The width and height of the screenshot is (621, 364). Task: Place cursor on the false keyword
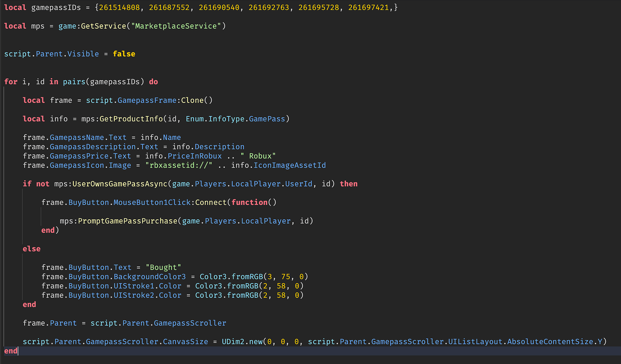124,53
